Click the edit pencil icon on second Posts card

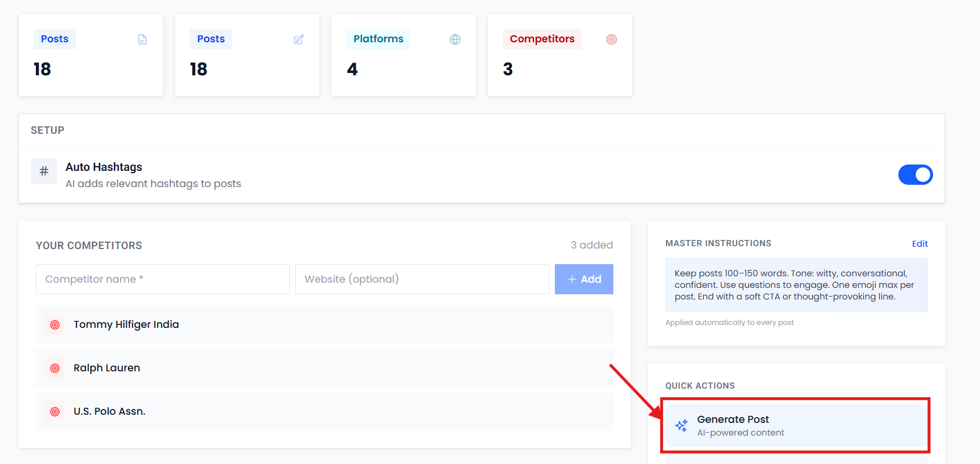299,39
